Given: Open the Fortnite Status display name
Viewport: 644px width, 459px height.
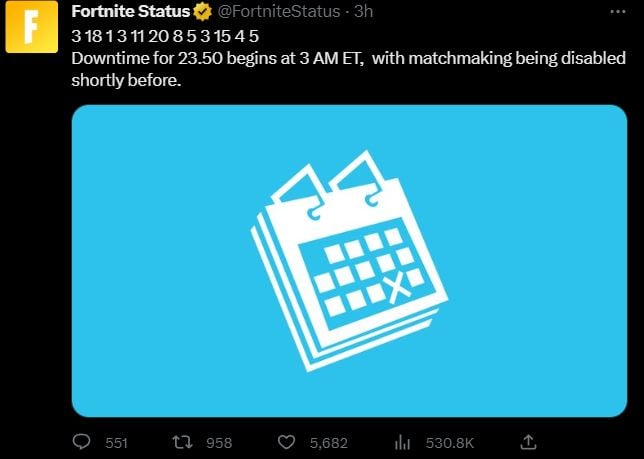Looking at the screenshot, I should pyautogui.click(x=131, y=11).
